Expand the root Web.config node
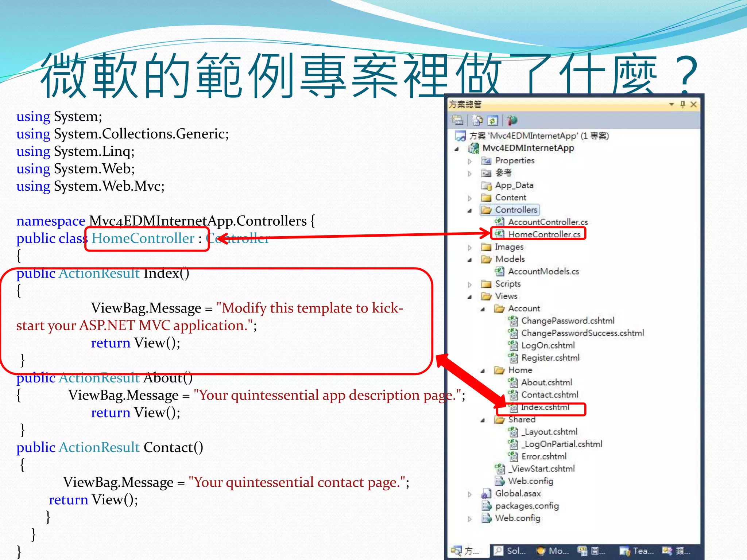Viewport: 747px width, 560px height. click(x=470, y=519)
